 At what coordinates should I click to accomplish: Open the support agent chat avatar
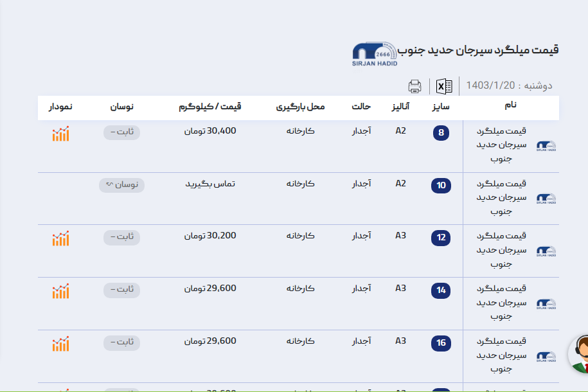pyautogui.click(x=580, y=354)
